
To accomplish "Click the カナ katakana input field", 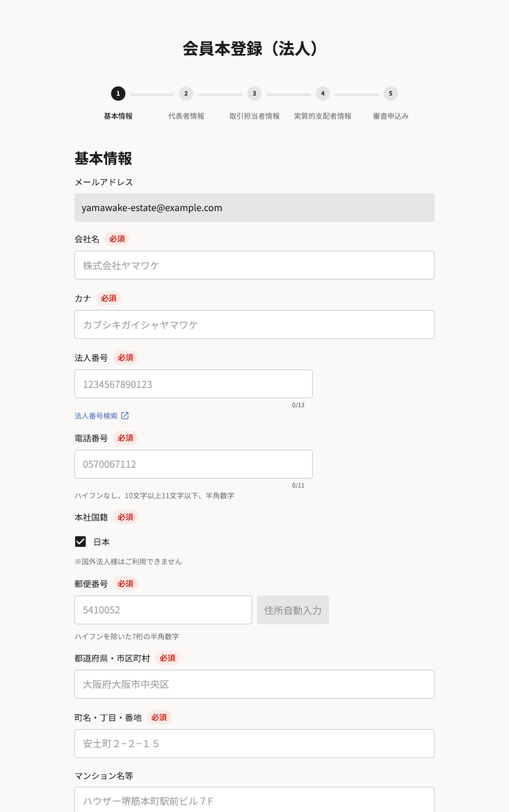I will (x=254, y=324).
